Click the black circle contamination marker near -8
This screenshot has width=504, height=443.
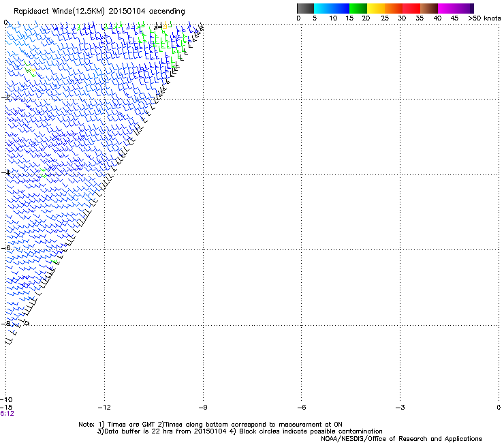[27, 323]
